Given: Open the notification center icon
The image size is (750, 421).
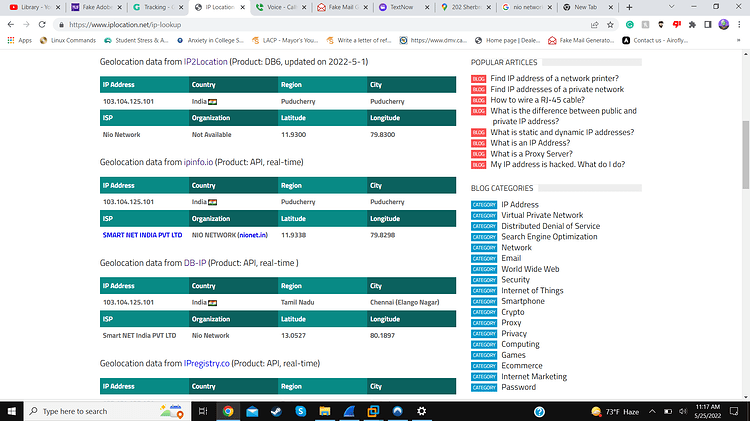Looking at the screenshot, I should point(734,411).
